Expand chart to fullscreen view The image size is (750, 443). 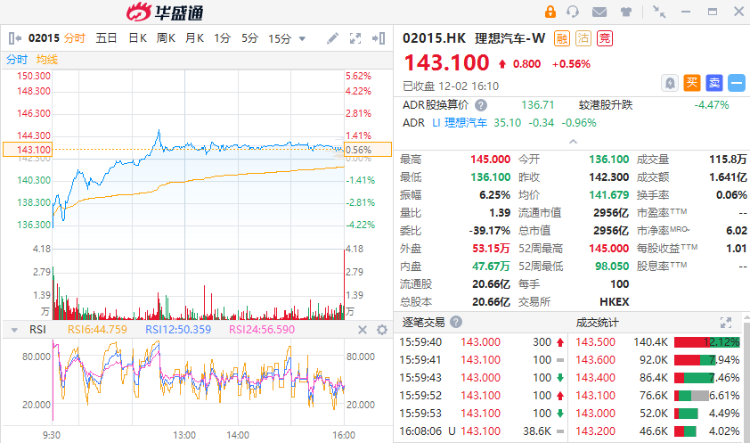click(x=355, y=38)
